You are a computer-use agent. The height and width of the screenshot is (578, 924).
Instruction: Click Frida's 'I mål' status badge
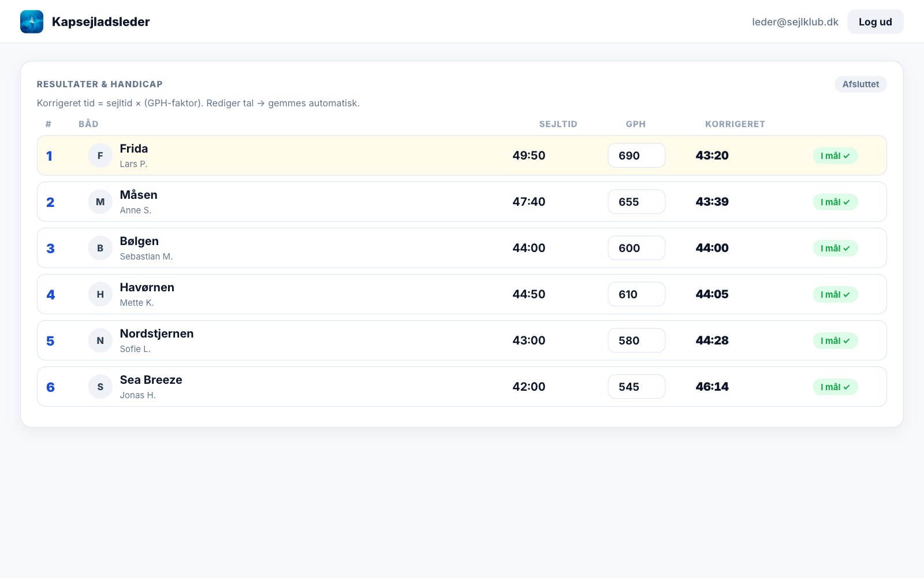coord(835,155)
